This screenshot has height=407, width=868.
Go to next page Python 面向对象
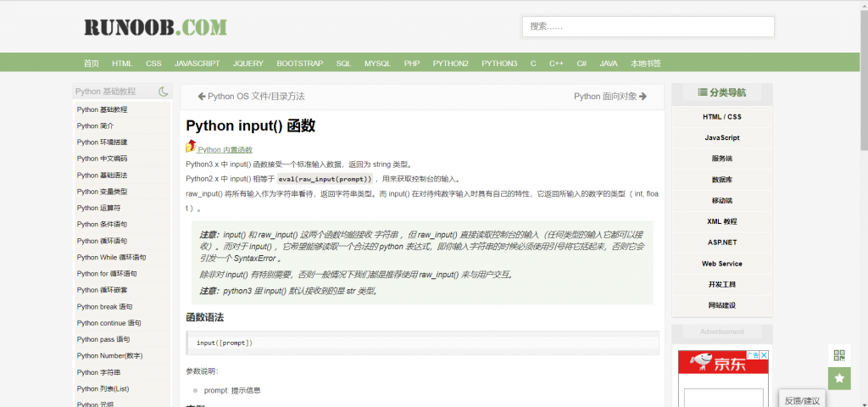pyautogui.click(x=610, y=97)
